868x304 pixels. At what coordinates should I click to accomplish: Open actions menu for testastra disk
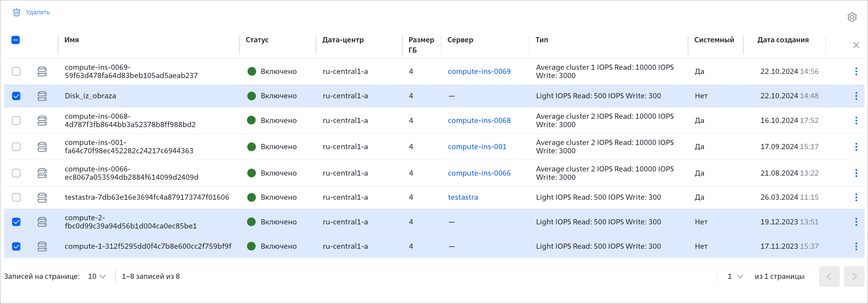coord(856,197)
